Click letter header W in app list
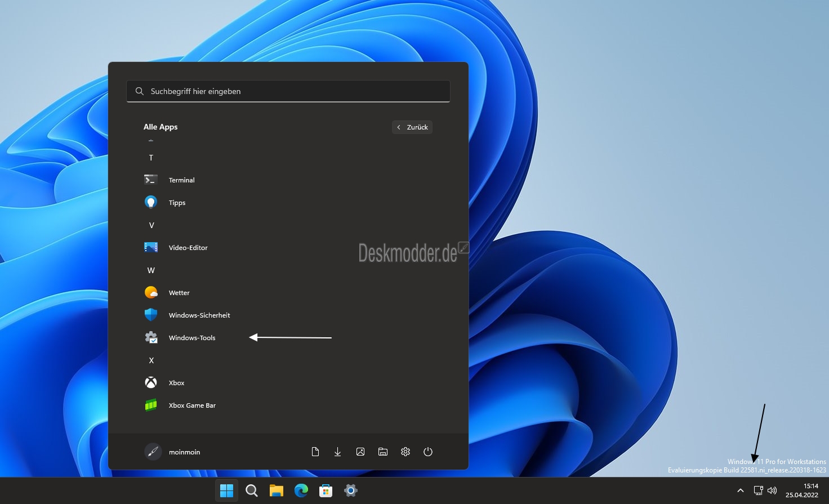The width and height of the screenshot is (829, 504). click(x=151, y=270)
